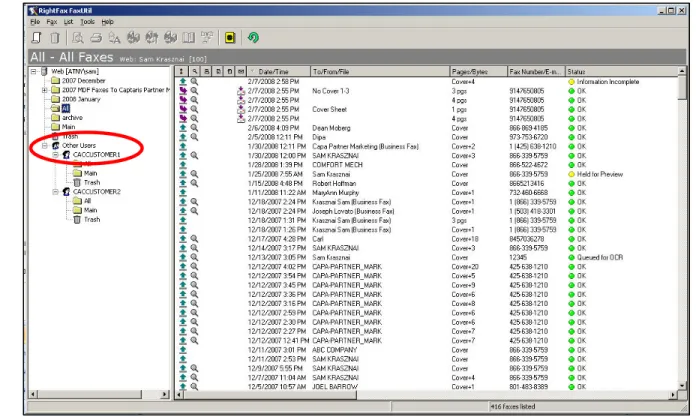Open the Help menu

coord(107,22)
